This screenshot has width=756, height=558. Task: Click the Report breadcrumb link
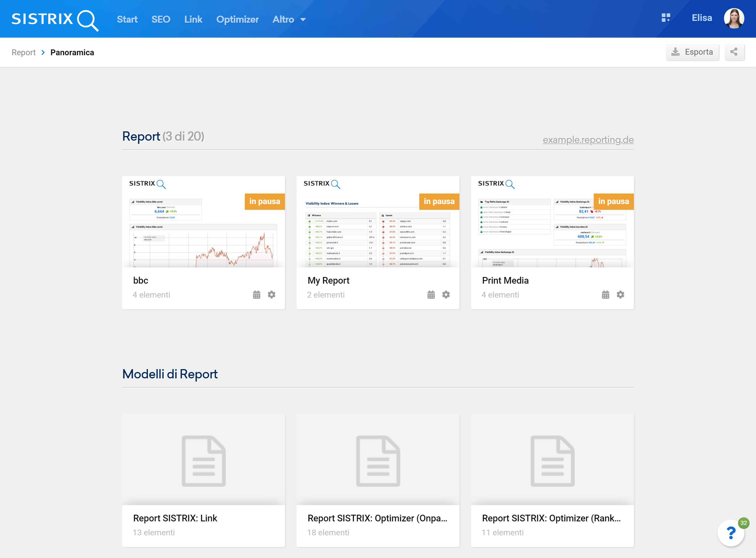(x=23, y=52)
